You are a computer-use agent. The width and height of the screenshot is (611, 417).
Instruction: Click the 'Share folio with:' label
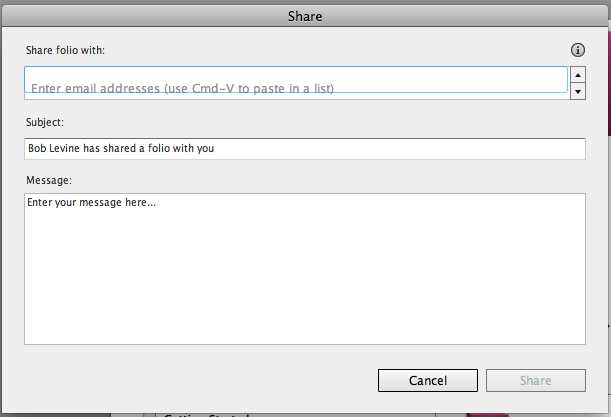67,49
